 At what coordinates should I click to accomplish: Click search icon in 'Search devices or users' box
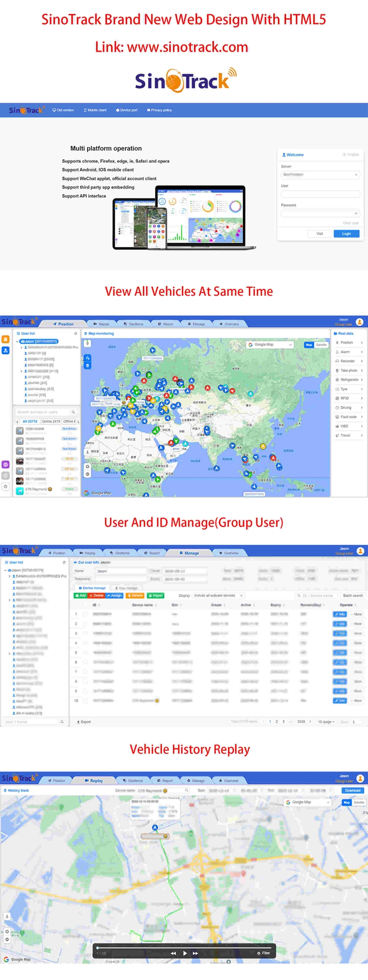point(73,412)
